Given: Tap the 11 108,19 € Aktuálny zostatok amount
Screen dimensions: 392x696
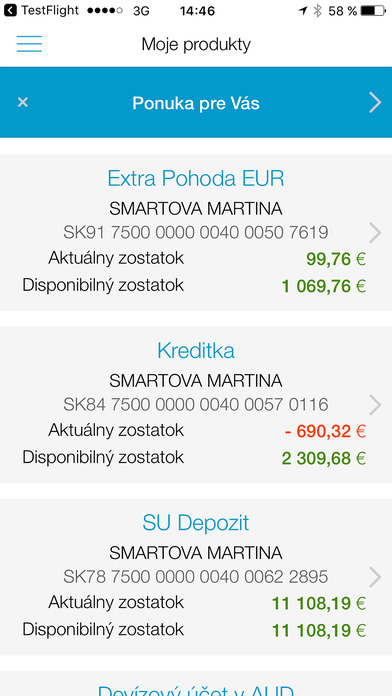Looking at the screenshot, I should [x=319, y=603].
